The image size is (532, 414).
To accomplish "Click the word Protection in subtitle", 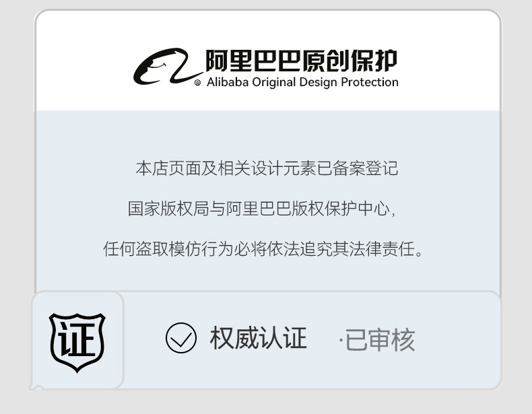I will (370, 82).
